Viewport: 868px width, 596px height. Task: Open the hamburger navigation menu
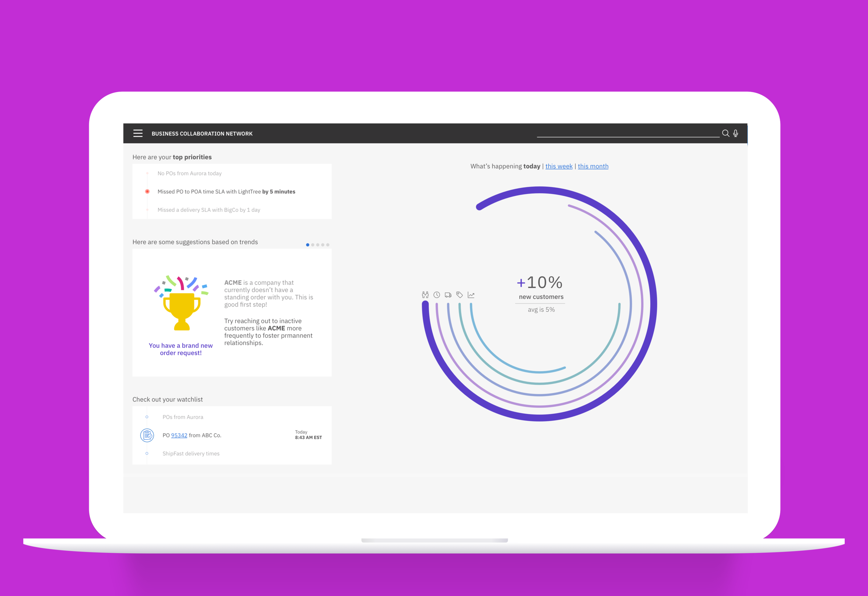click(x=138, y=133)
